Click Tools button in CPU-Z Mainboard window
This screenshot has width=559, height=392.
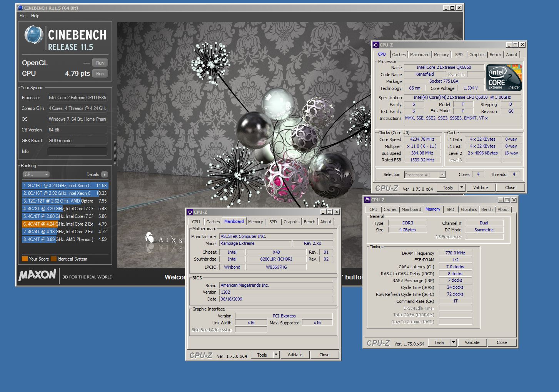coord(262,355)
